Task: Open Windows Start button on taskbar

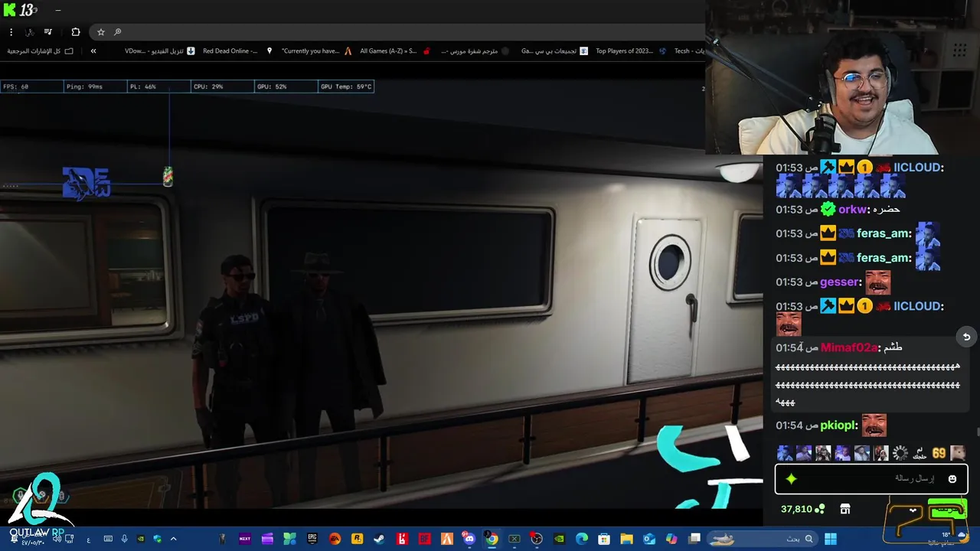Action: point(831,539)
